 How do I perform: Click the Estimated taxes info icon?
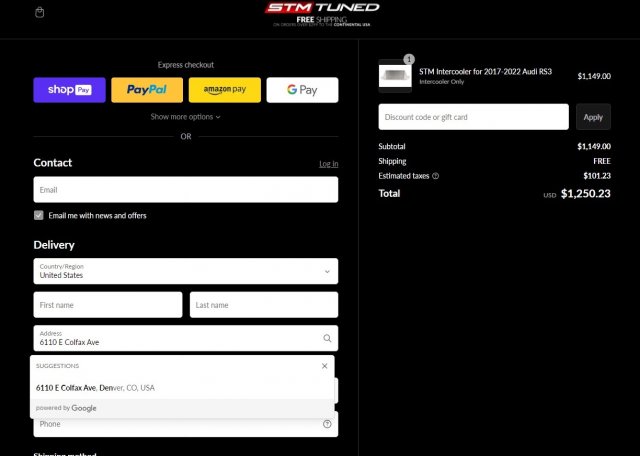pos(436,176)
